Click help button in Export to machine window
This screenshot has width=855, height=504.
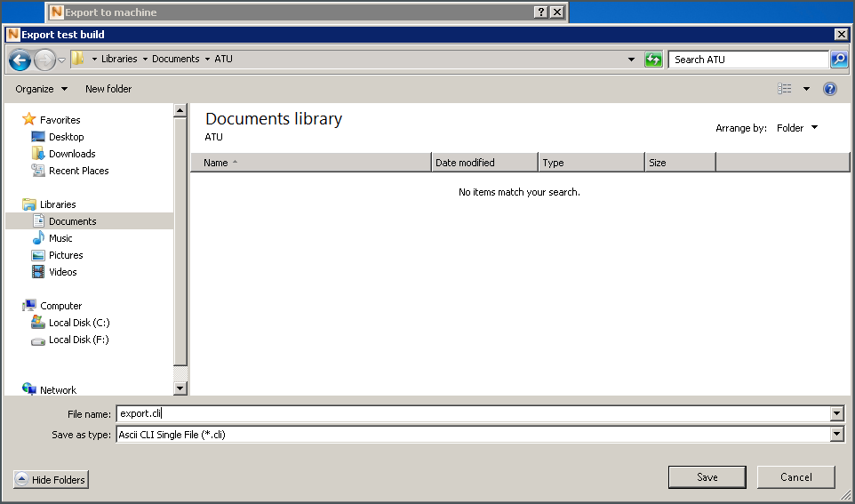coord(540,12)
